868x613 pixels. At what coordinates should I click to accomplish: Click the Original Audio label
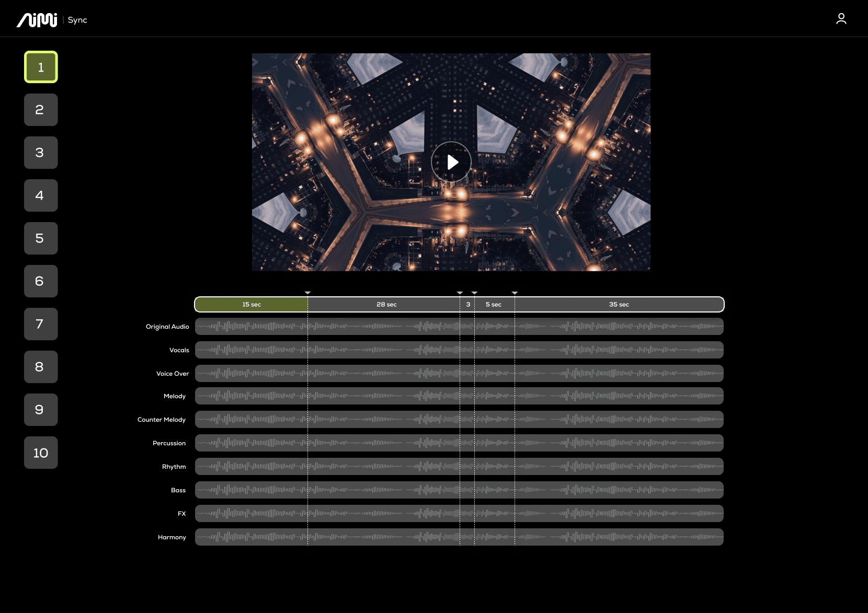click(x=167, y=327)
